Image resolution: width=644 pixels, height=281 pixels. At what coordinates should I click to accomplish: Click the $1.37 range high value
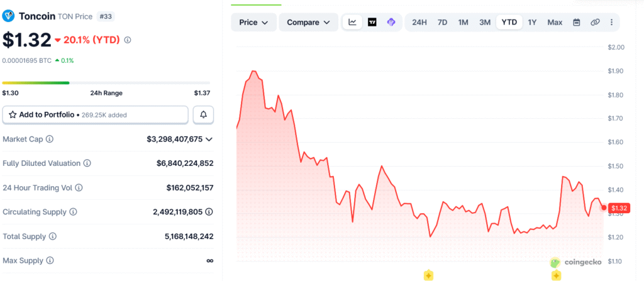coord(202,93)
